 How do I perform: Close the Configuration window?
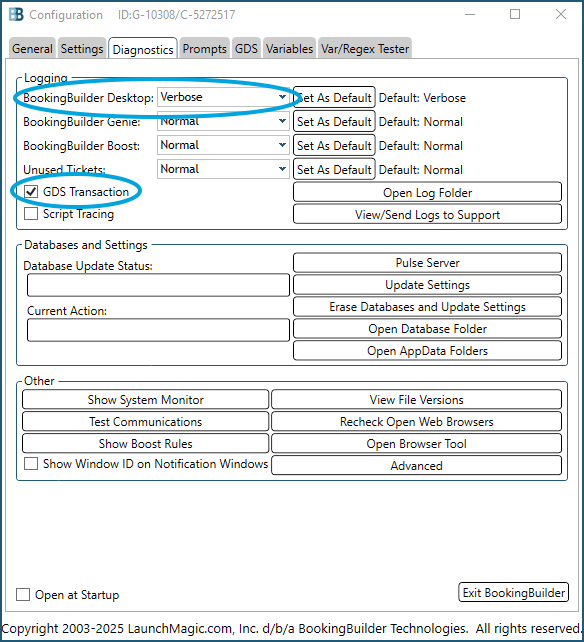(561, 14)
